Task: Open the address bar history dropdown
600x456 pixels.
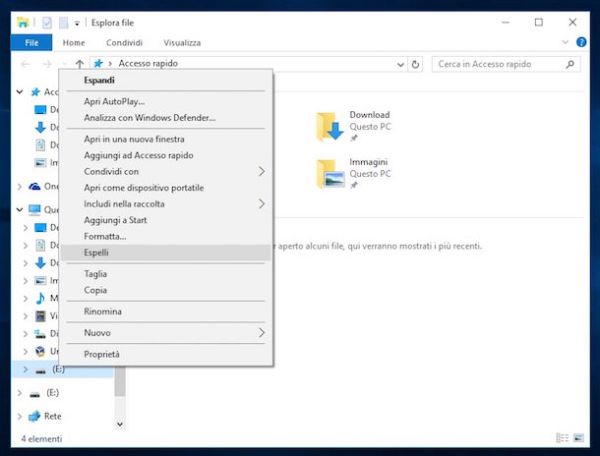Action: [x=396, y=64]
